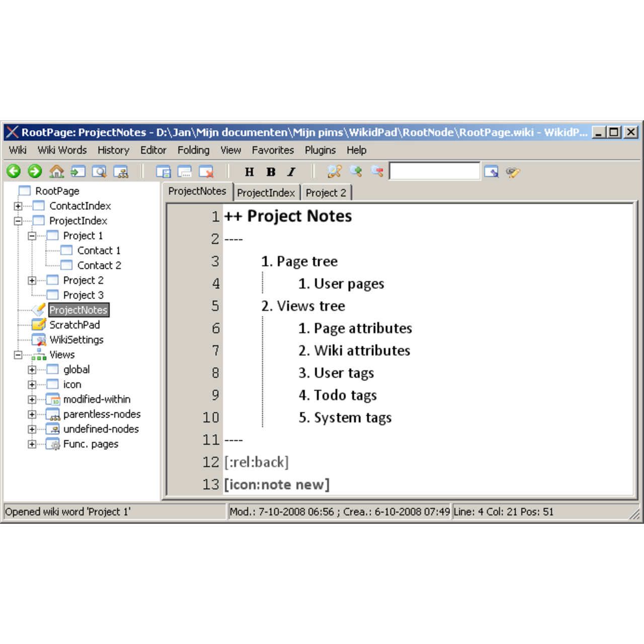Screen dimensions: 644x644
Task: Apply italic formatting with the I icon
Action: click(x=291, y=172)
